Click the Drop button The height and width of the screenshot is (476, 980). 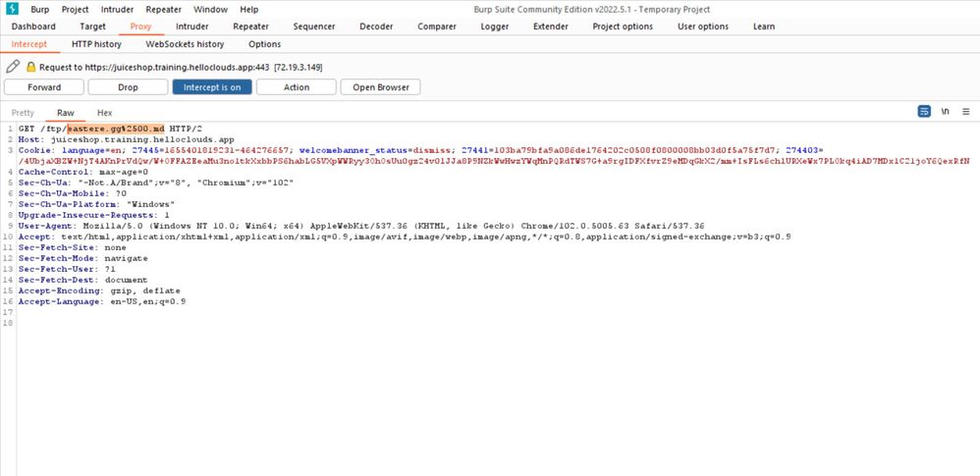click(128, 87)
